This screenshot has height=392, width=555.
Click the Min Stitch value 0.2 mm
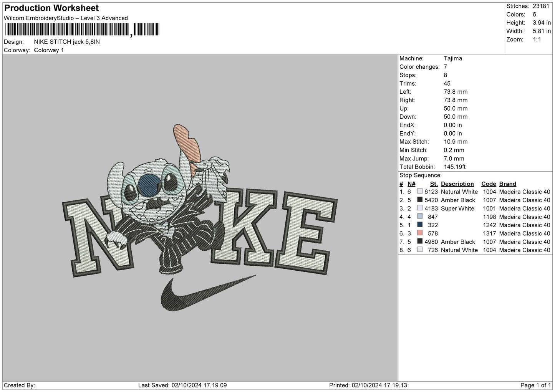454,150
